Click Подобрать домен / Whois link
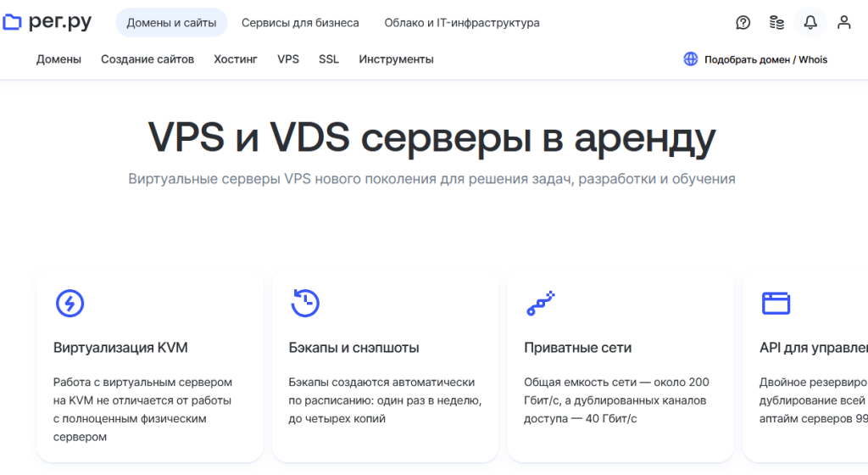 pos(765,59)
